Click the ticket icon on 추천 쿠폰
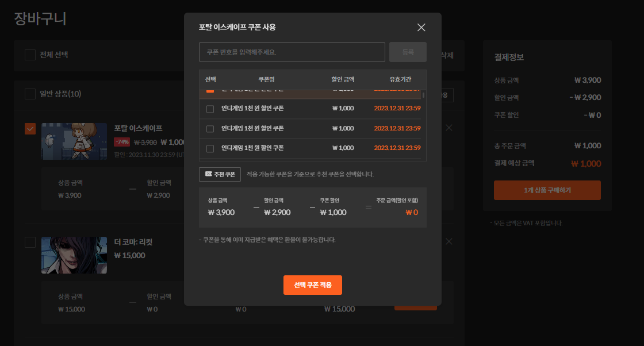 point(208,174)
